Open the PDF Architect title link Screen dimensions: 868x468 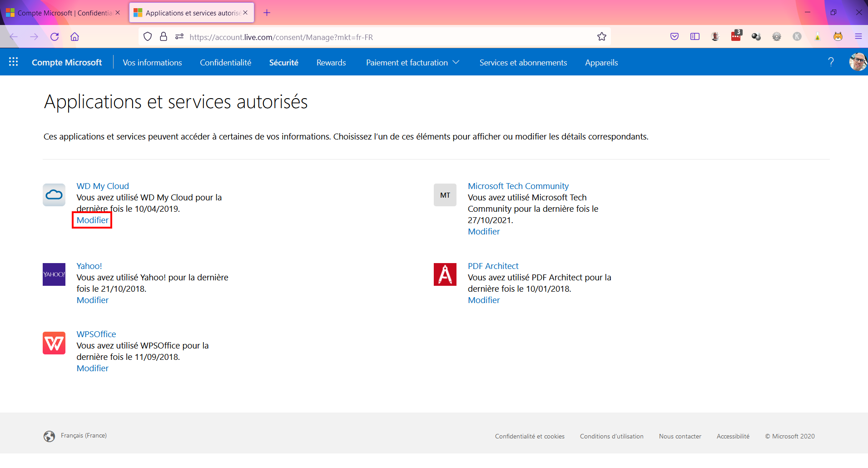(493, 266)
